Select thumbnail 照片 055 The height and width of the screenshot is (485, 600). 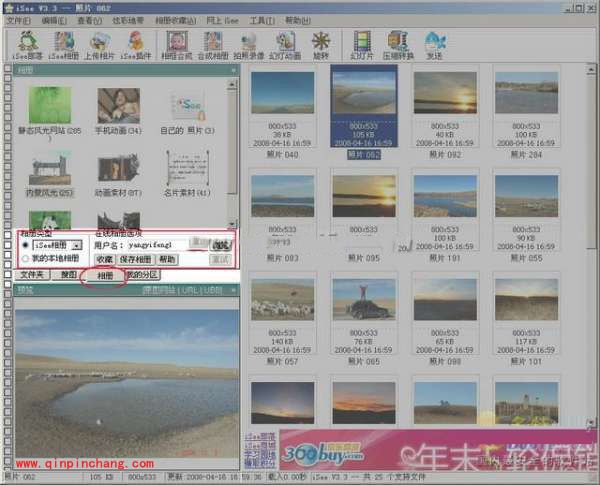(526, 216)
